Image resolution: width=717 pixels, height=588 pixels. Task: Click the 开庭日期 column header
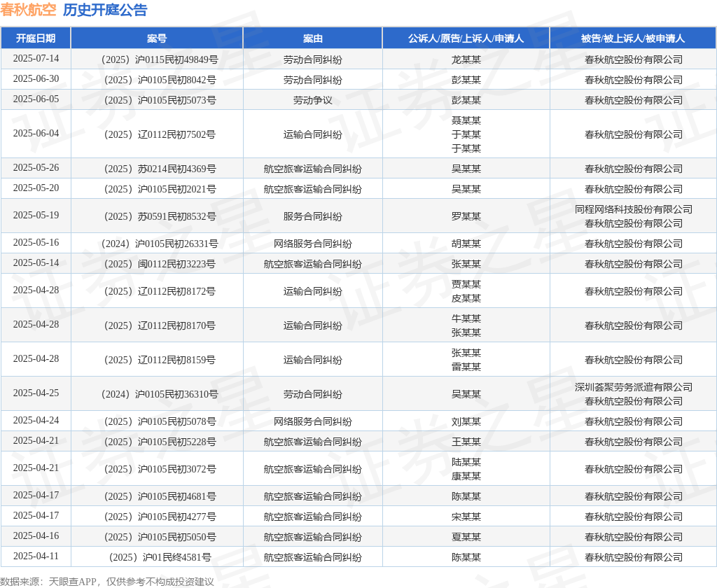pyautogui.click(x=36, y=38)
